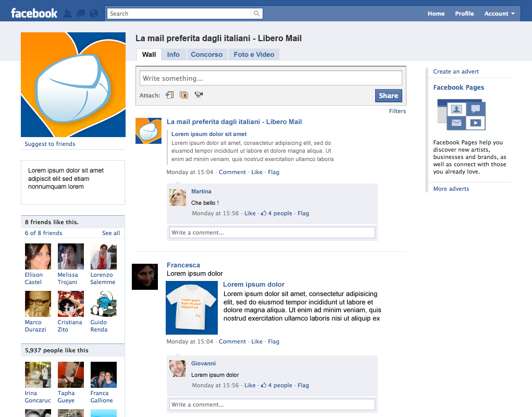This screenshot has height=417, width=532.
Task: Click Guido Renda's smurf photo
Action: [104, 304]
